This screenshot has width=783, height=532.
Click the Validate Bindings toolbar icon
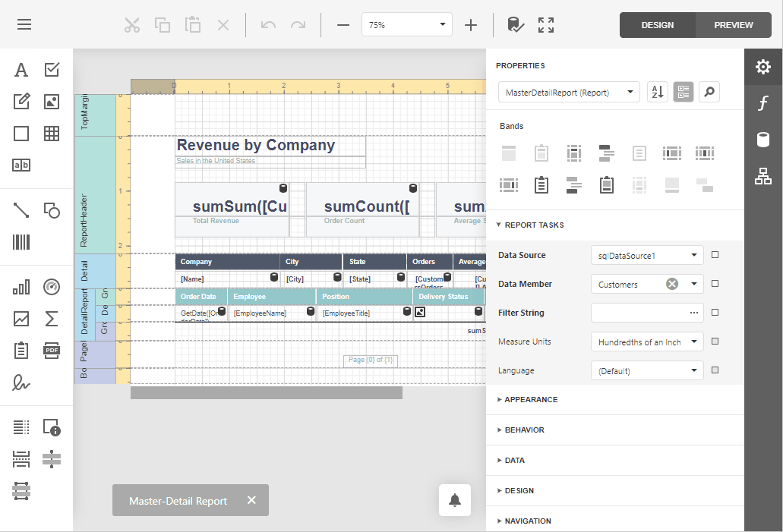pos(515,25)
